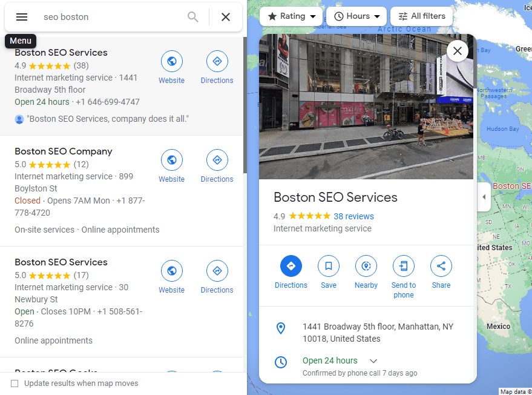Click the results list scrollbar
Viewport: 532px width, 395px height.
pyautogui.click(x=245, y=105)
